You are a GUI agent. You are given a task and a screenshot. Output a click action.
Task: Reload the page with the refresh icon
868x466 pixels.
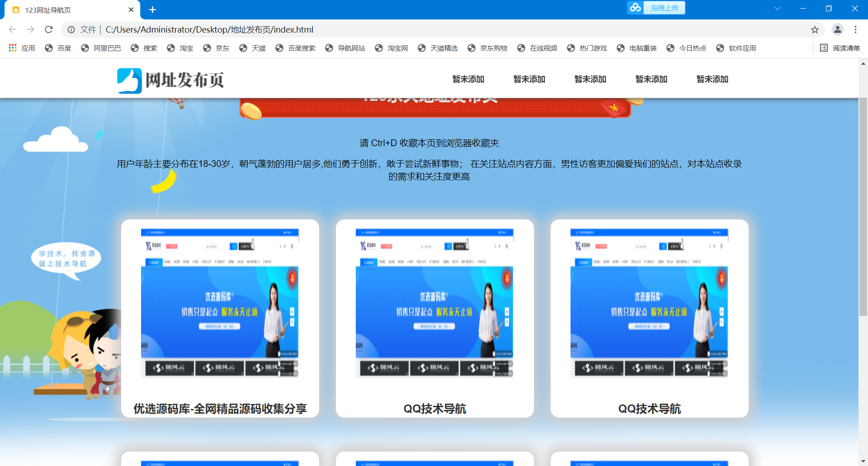49,29
